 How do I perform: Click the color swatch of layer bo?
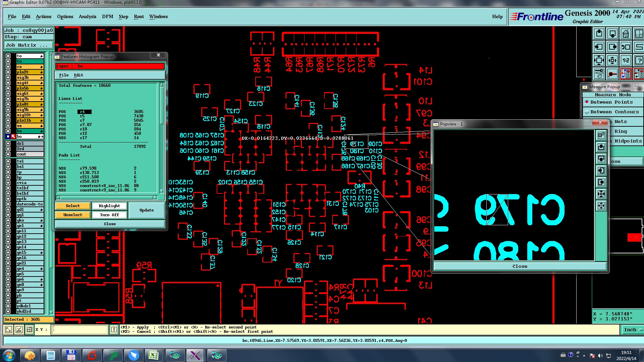coord(13,136)
